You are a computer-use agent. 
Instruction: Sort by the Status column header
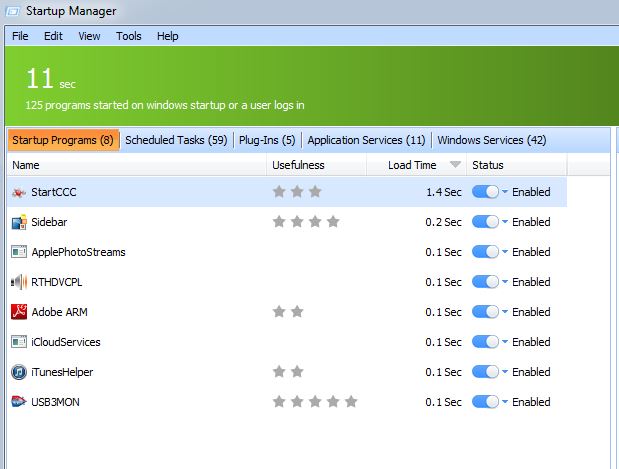click(517, 165)
